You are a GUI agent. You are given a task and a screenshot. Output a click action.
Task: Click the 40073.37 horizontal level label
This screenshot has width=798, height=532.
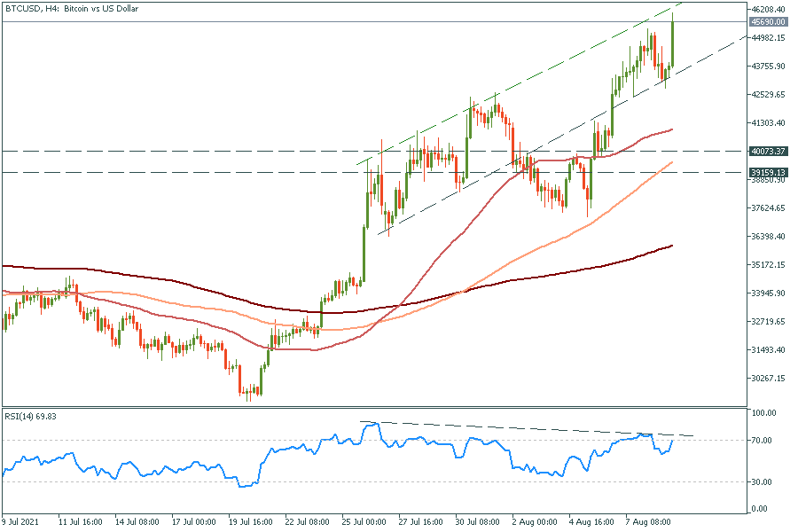[x=769, y=152]
